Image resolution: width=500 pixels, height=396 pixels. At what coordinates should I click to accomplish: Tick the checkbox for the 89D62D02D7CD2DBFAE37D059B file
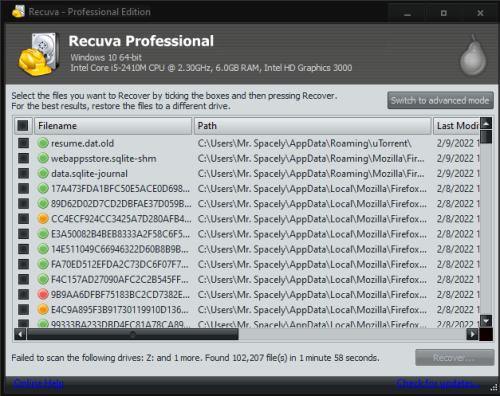point(23,204)
